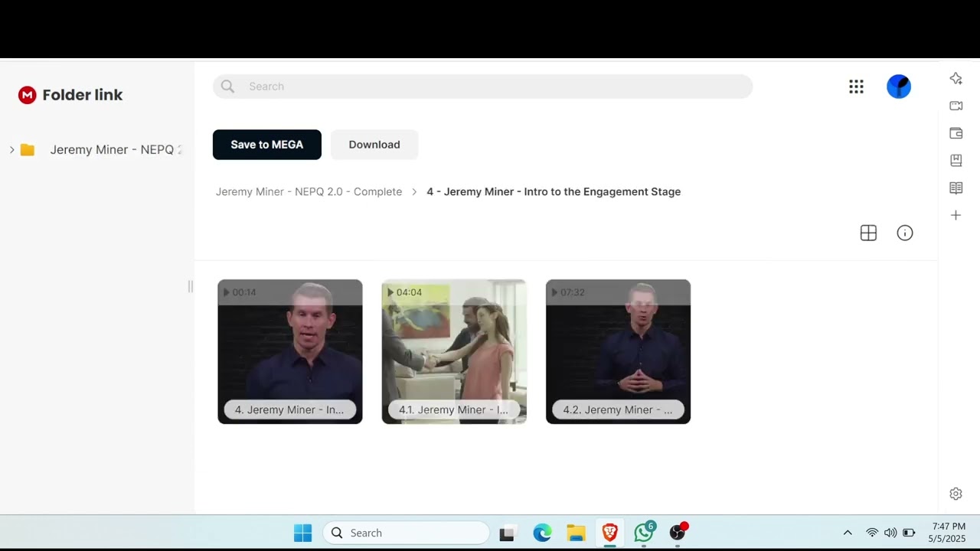
Task: Open WhatsApp from the taskbar
Action: 644,533
